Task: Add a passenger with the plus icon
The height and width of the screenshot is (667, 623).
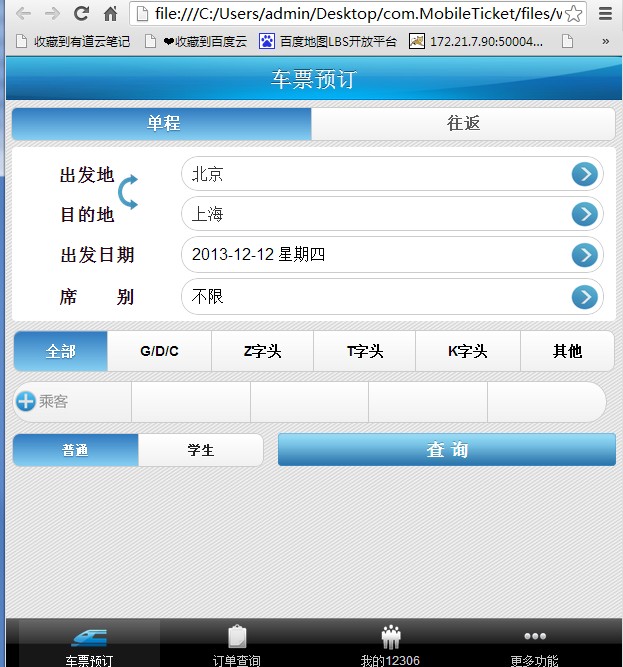Action: (x=26, y=401)
